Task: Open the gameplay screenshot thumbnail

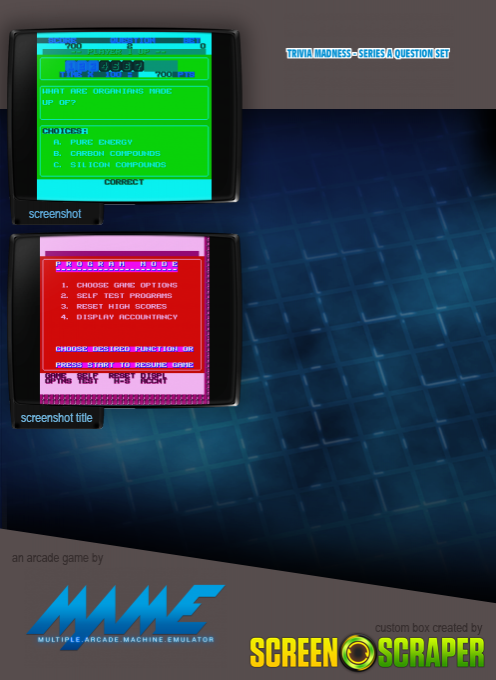Action: (124, 116)
